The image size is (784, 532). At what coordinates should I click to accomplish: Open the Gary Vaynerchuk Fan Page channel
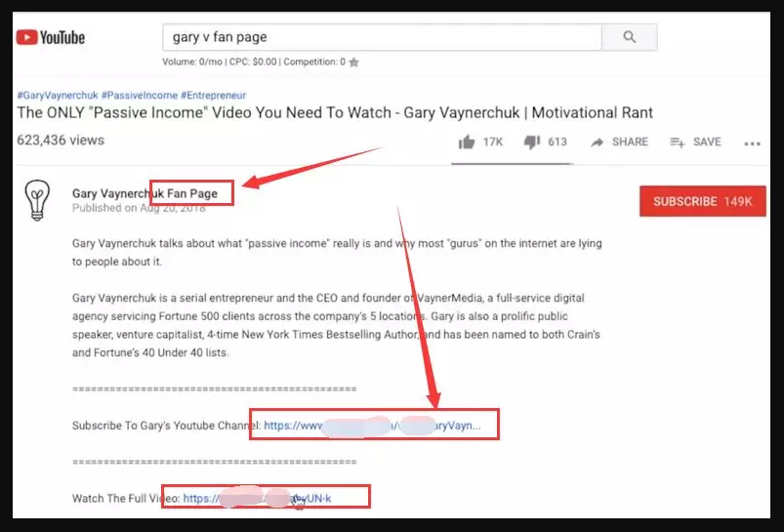pos(145,193)
